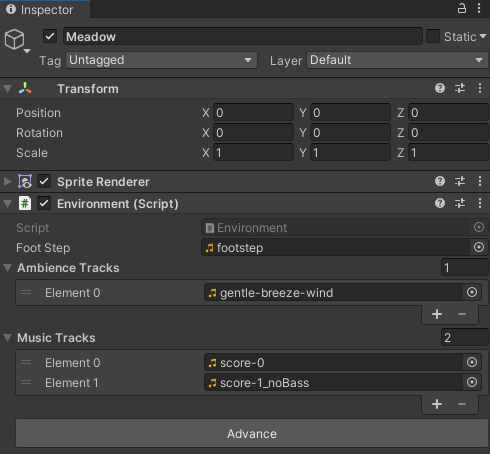This screenshot has height=454, width=490.
Task: Expand the Sprite Renderer component foldout
Action: (x=7, y=181)
